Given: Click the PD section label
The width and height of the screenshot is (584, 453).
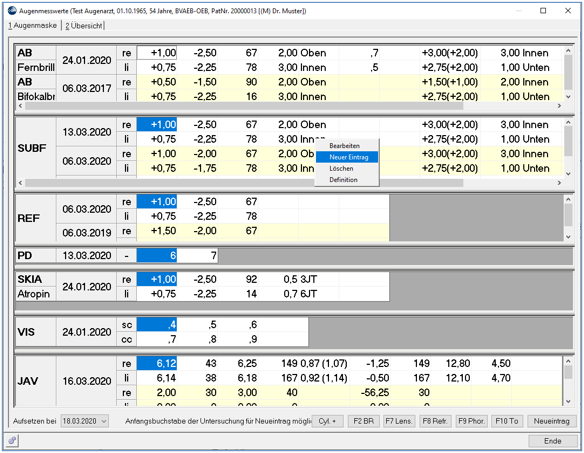Looking at the screenshot, I should point(36,256).
